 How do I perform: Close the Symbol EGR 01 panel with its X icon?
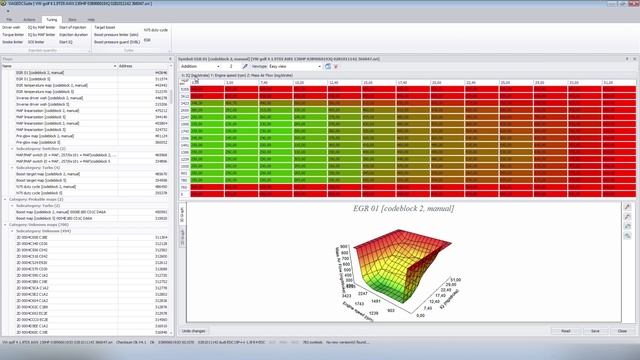(634, 59)
